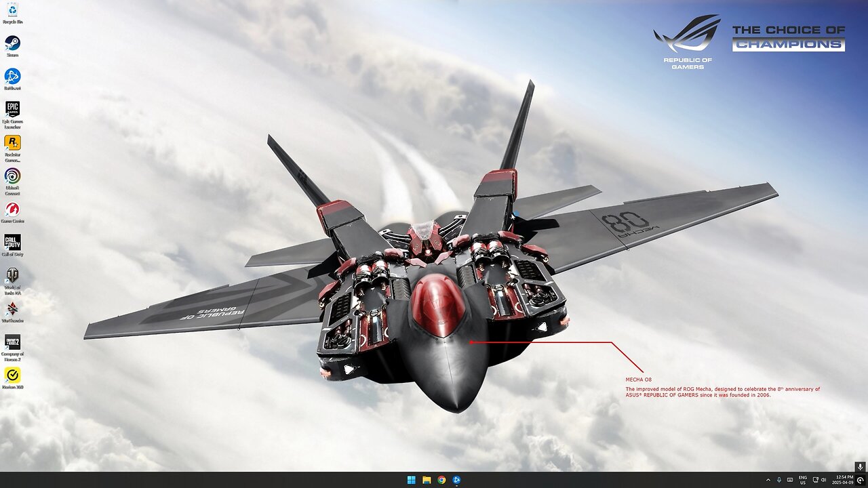Screen dimensions: 868x488
Task: Select the Recycle Bin desktop icon
Action: tap(12, 14)
